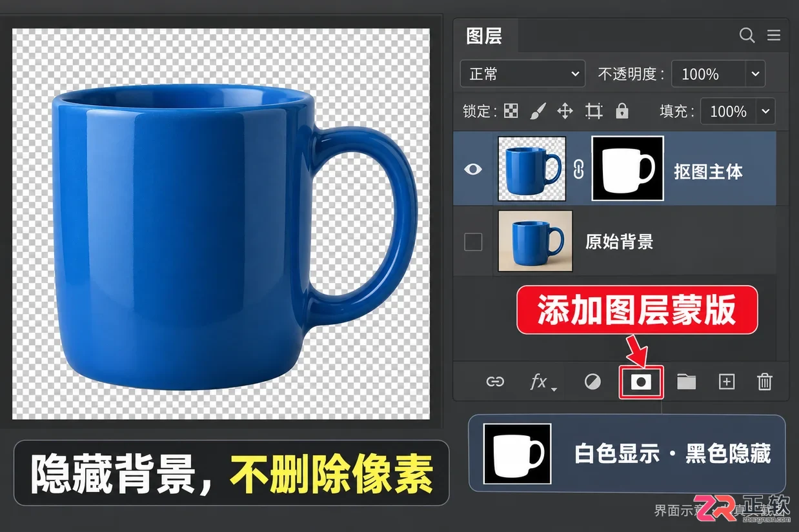Create a new layer plus icon
Viewport: 799px width, 532px height.
(x=727, y=382)
